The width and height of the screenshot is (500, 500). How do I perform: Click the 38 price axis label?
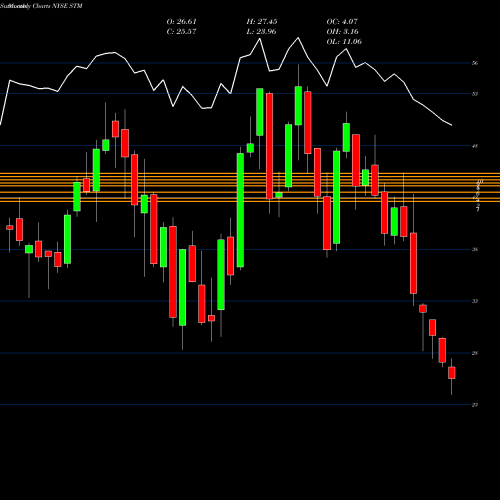coord(475,249)
